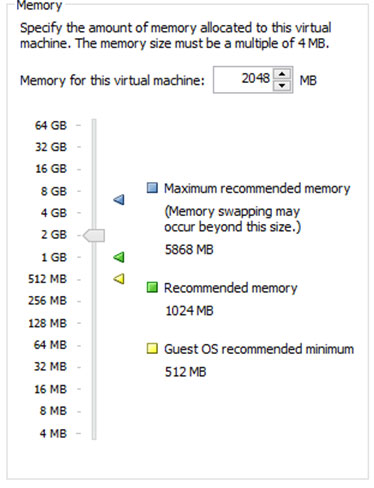374x488 pixels.
Task: Set slider to the 64 GB mark
Action: tap(94, 125)
